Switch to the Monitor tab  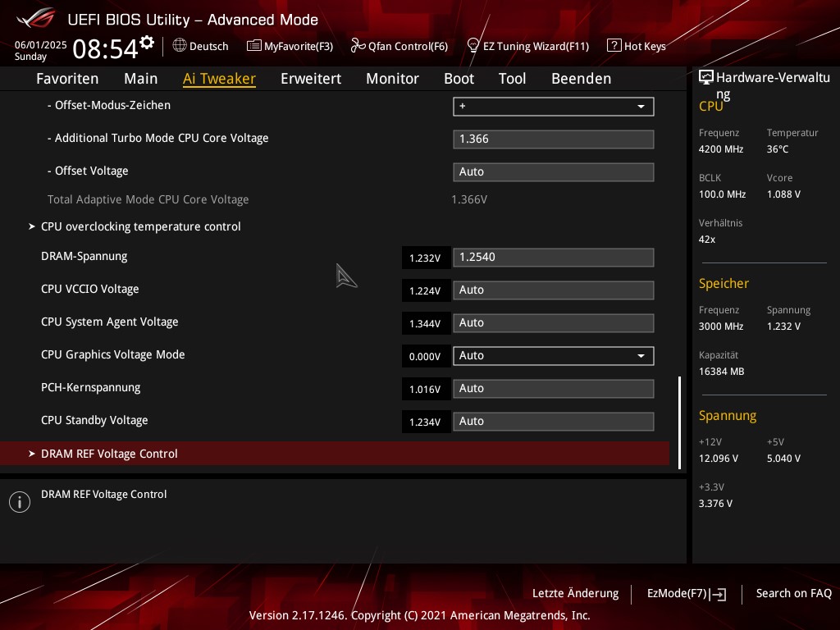coord(392,79)
